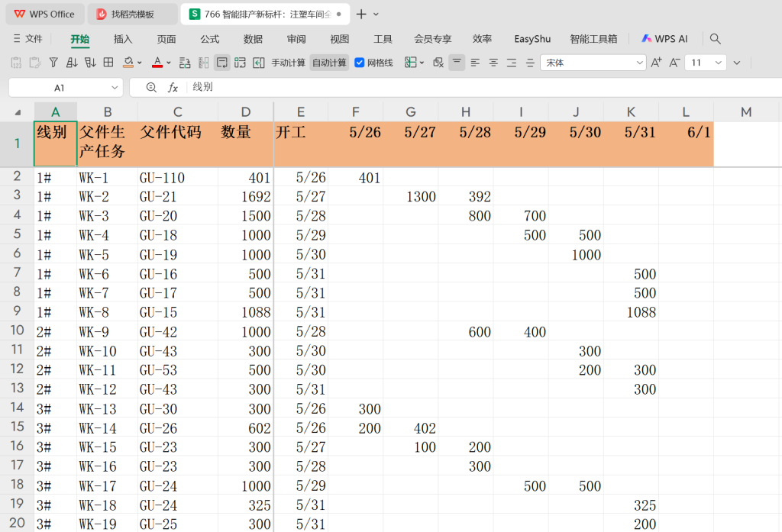Click the Name Box showing A1
782x532 pixels.
tap(59, 88)
